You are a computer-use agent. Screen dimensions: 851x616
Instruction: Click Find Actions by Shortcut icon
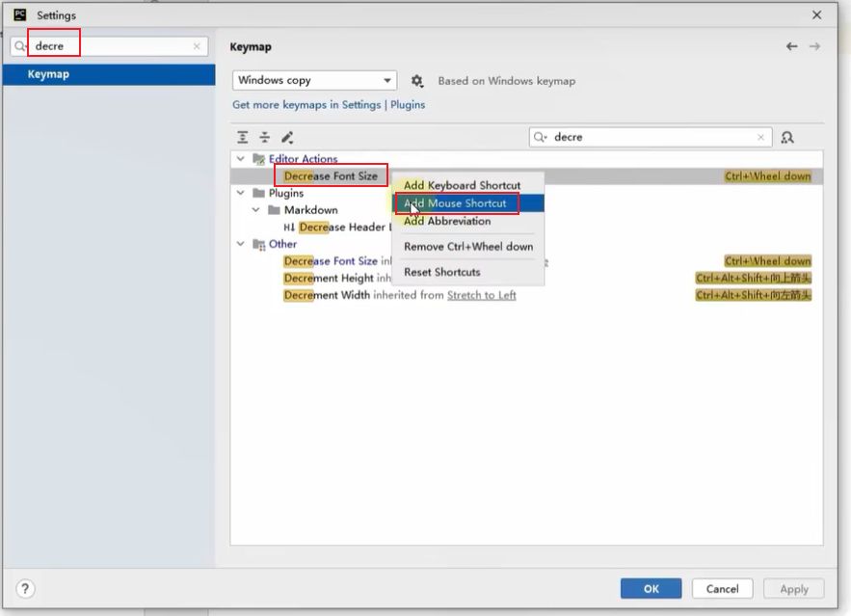tap(787, 138)
